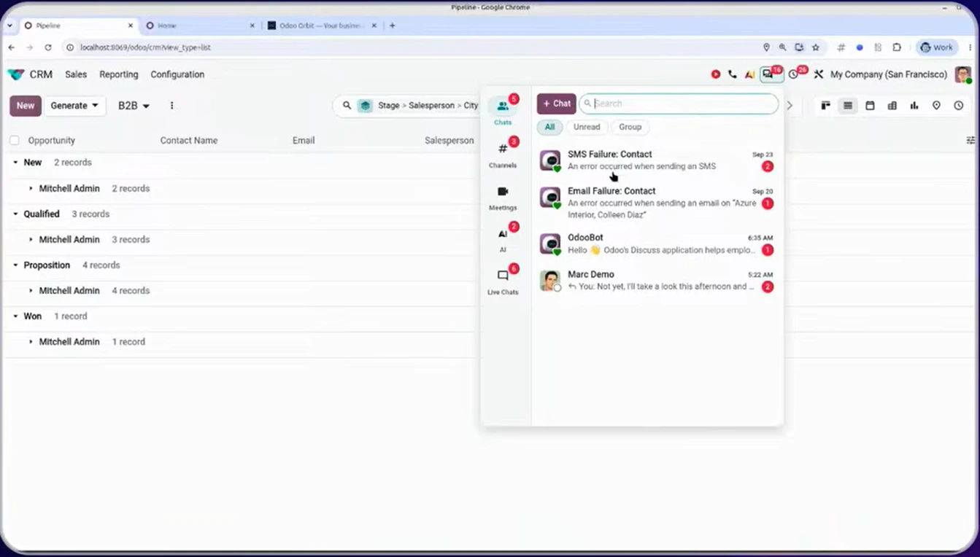This screenshot has height=557, width=980.
Task: Show All conversations filter
Action: coord(549,127)
